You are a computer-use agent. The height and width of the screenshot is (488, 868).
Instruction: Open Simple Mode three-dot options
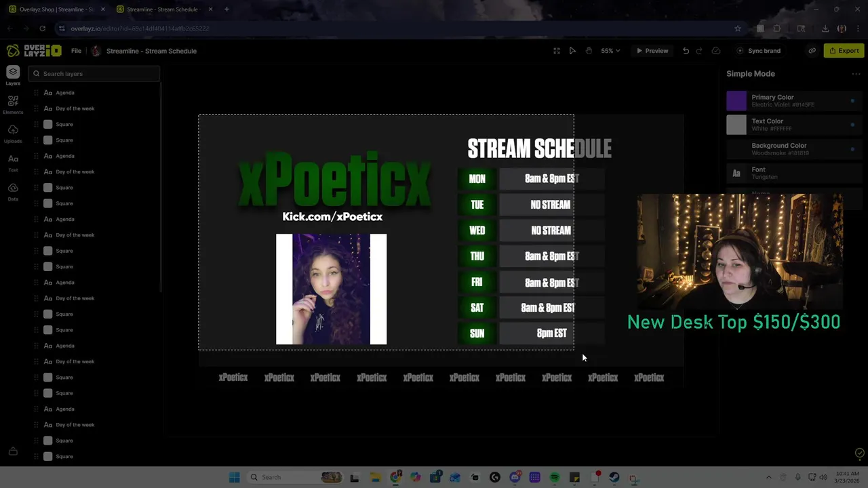click(x=856, y=74)
